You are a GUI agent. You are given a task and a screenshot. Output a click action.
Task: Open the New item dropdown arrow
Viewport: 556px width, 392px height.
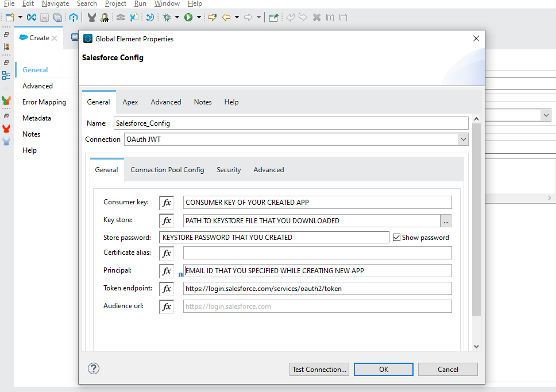point(20,17)
